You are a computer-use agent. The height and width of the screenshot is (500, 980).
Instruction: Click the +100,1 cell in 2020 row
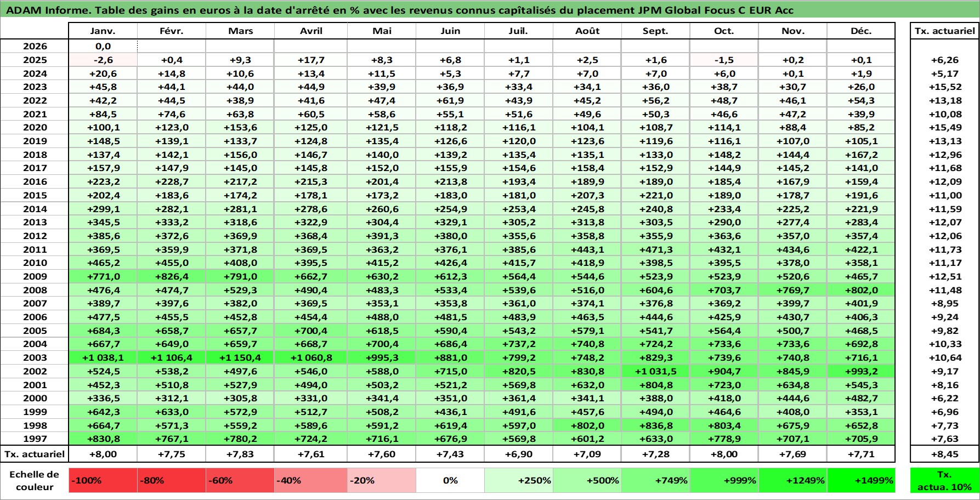tap(103, 127)
